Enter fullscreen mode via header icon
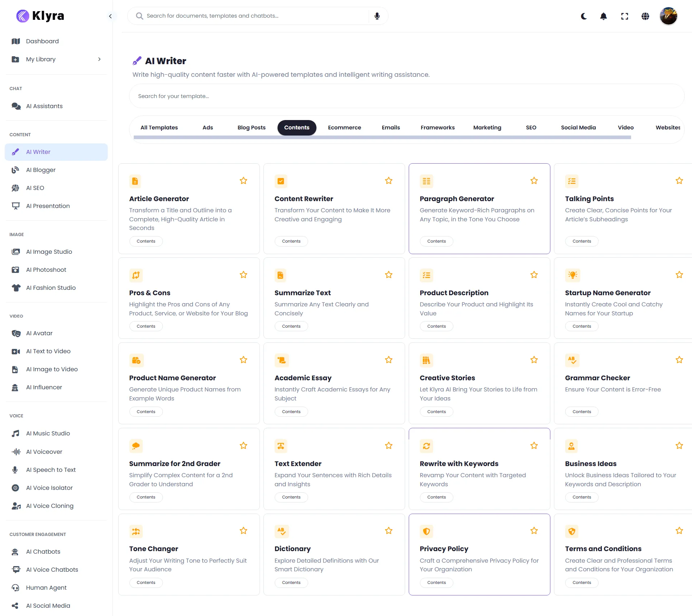This screenshot has width=692, height=616. click(625, 16)
